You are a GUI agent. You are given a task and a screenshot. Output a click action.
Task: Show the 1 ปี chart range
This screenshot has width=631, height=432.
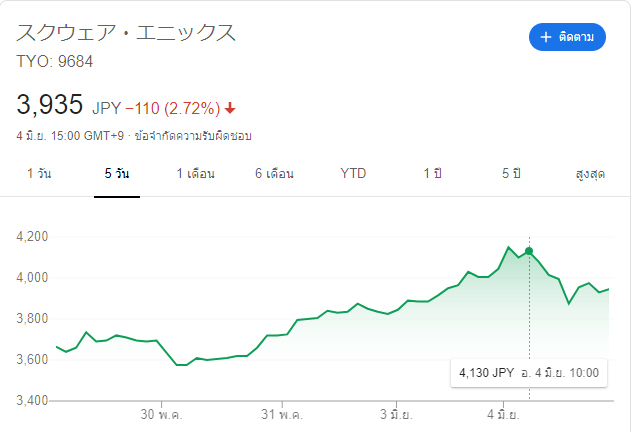tap(432, 173)
